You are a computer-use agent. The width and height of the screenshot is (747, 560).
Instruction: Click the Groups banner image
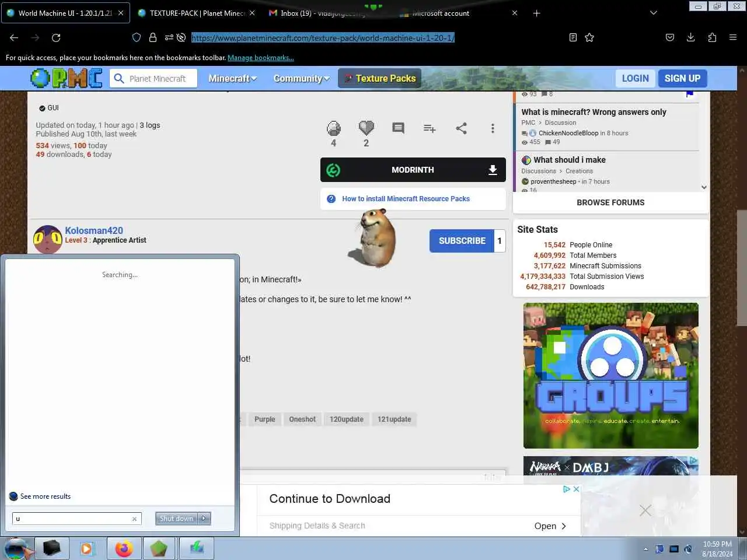pyautogui.click(x=610, y=375)
